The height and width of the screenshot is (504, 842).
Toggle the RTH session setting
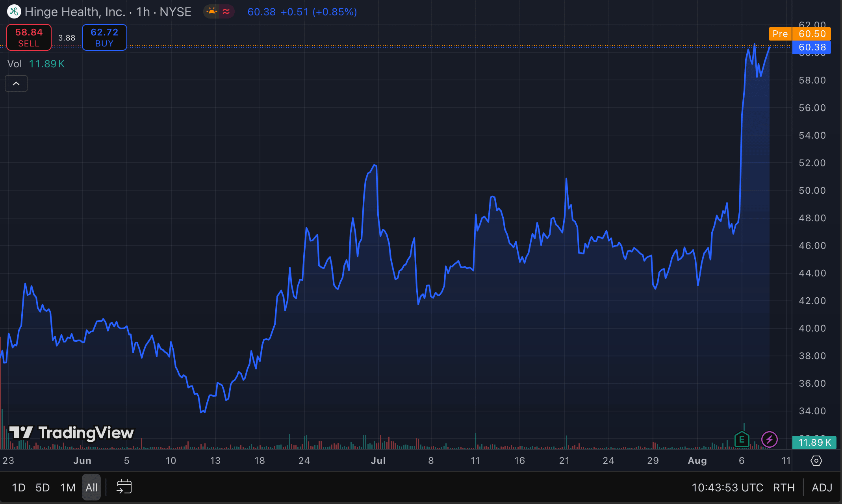coord(784,487)
